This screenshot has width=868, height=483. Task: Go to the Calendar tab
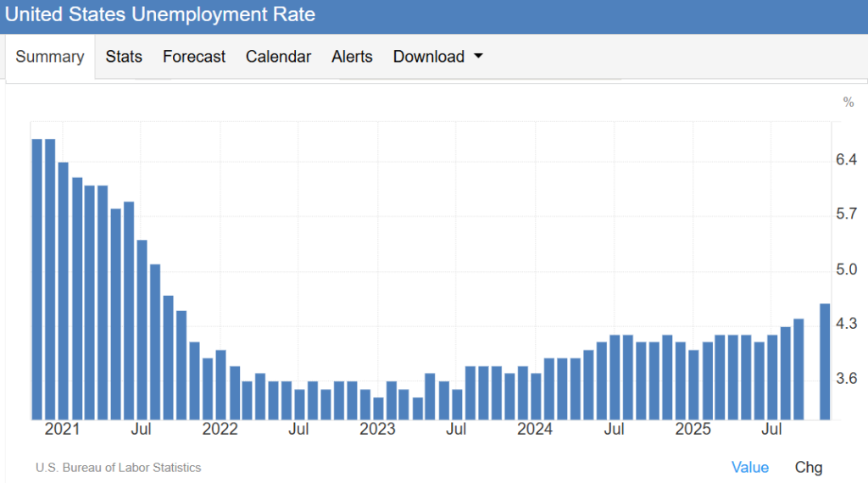pyautogui.click(x=278, y=57)
